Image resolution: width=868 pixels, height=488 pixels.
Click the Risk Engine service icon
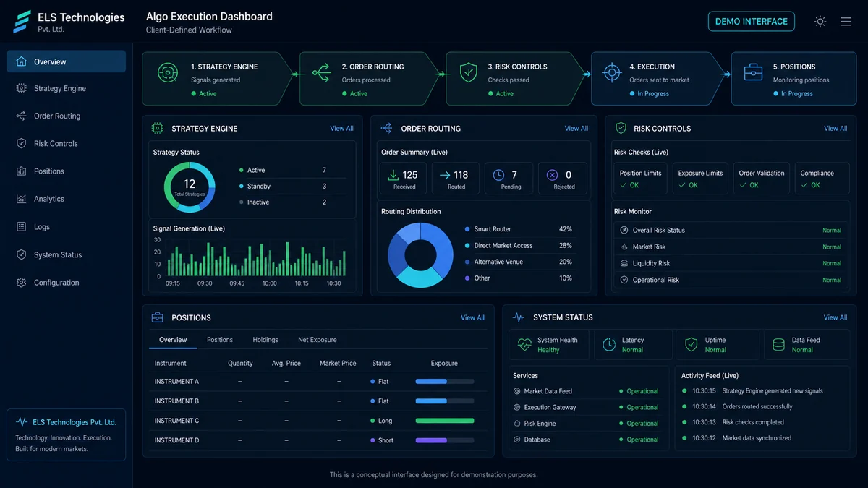click(x=517, y=424)
